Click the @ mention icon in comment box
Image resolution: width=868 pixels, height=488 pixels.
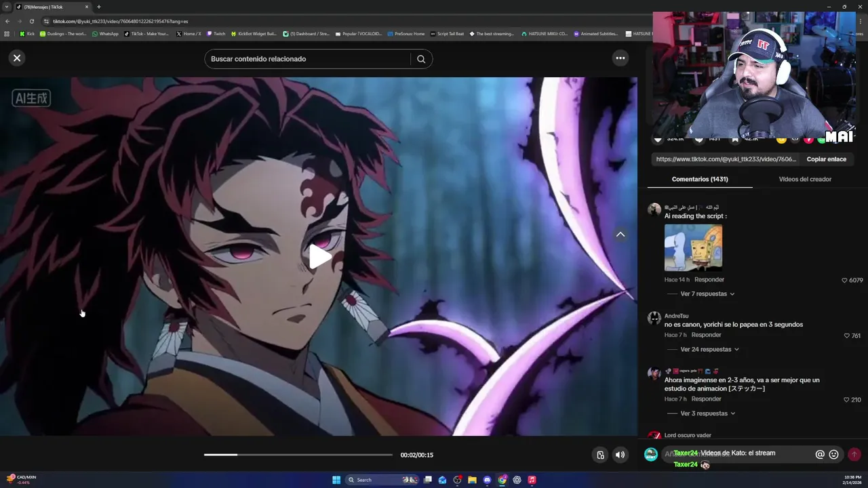click(820, 455)
